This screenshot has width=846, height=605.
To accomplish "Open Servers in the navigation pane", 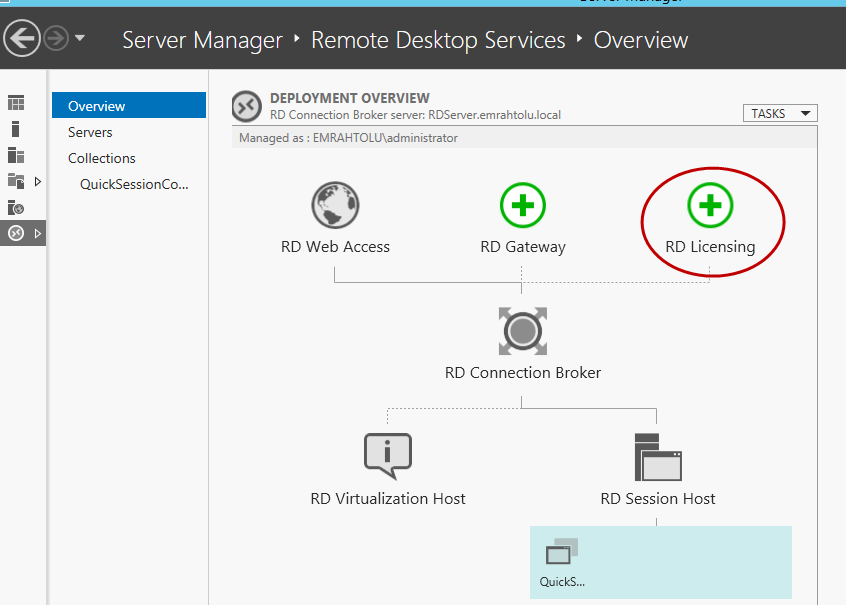I will click(90, 132).
